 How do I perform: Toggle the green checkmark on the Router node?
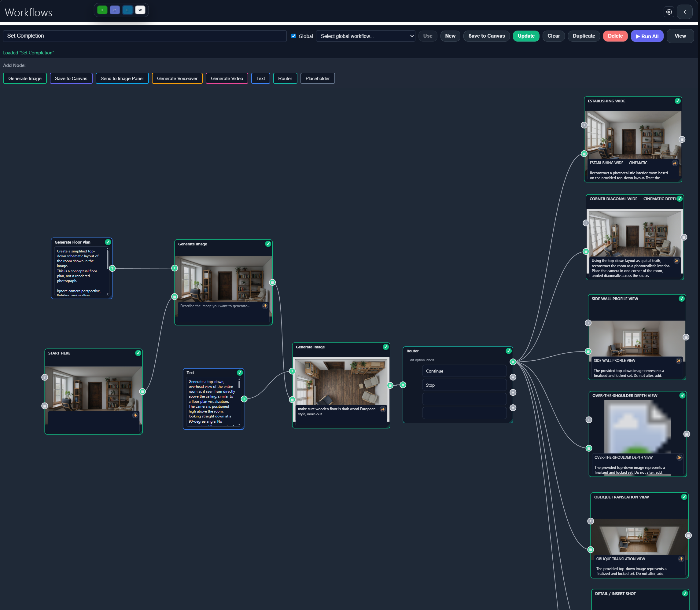click(x=508, y=351)
